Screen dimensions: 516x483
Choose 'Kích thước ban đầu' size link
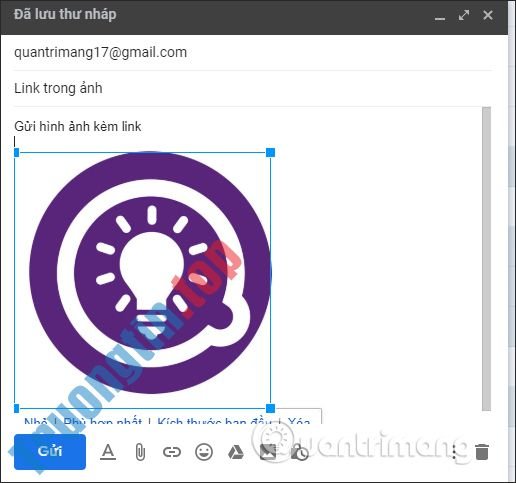point(214,421)
